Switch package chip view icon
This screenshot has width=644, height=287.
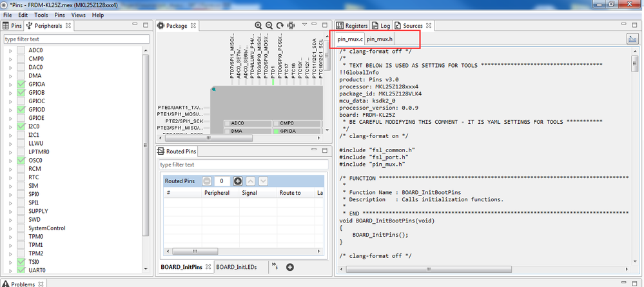291,26
